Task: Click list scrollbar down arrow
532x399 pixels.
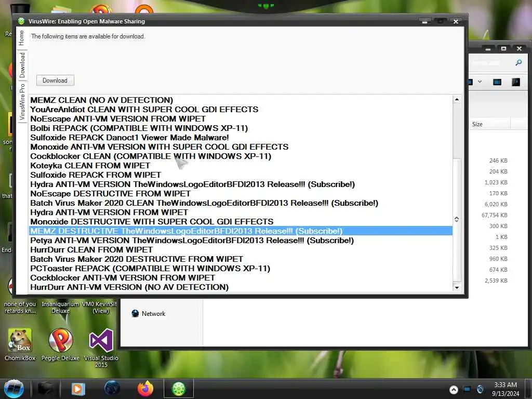Action: pyautogui.click(x=457, y=287)
